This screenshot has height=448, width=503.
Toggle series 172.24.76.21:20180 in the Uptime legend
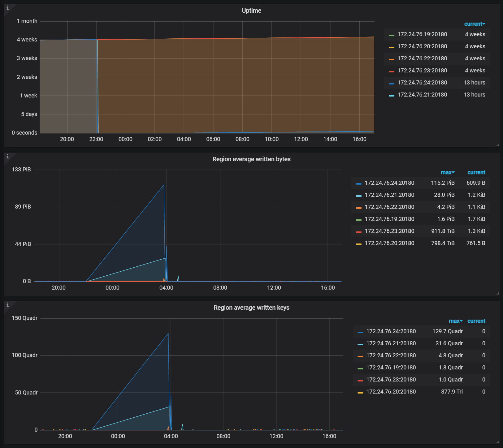click(x=422, y=95)
